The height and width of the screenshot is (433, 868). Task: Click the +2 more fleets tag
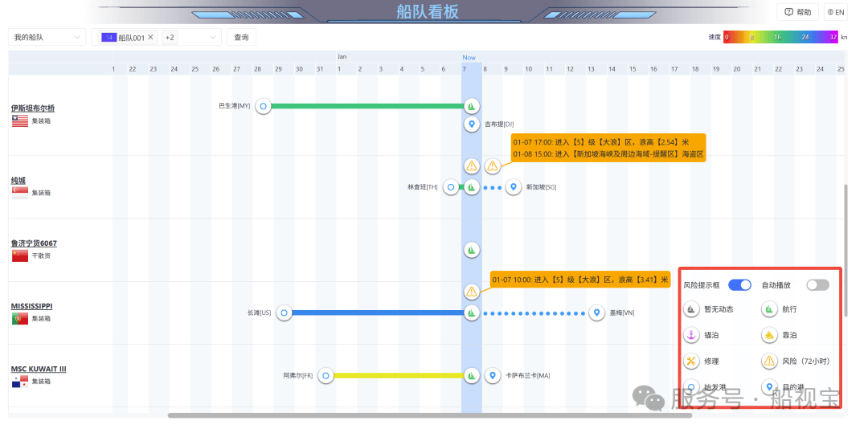coord(170,37)
